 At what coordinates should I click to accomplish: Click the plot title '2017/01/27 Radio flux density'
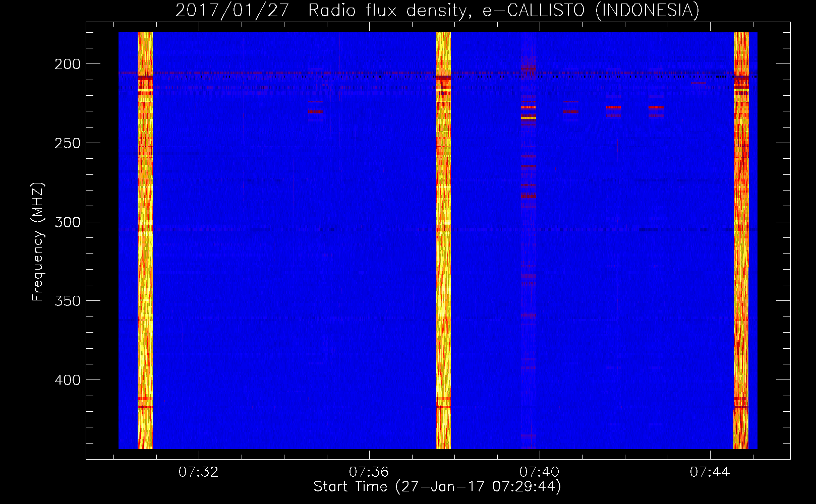(437, 10)
